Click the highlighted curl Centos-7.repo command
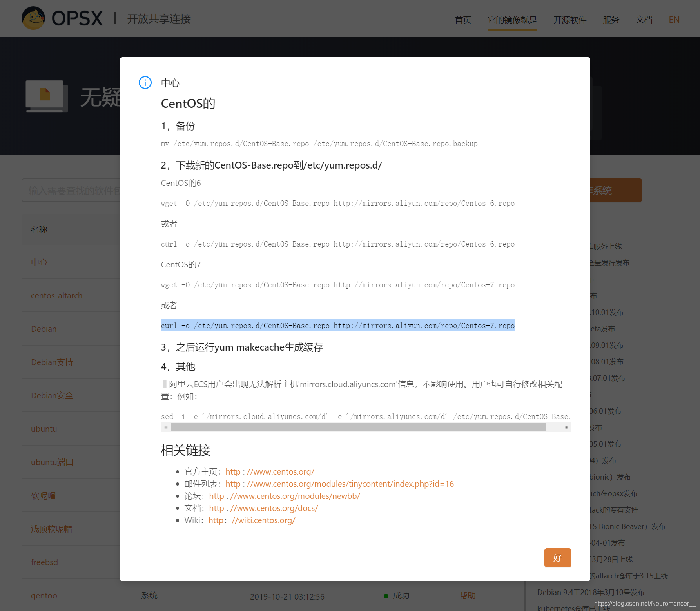The image size is (700, 611). pyautogui.click(x=338, y=326)
